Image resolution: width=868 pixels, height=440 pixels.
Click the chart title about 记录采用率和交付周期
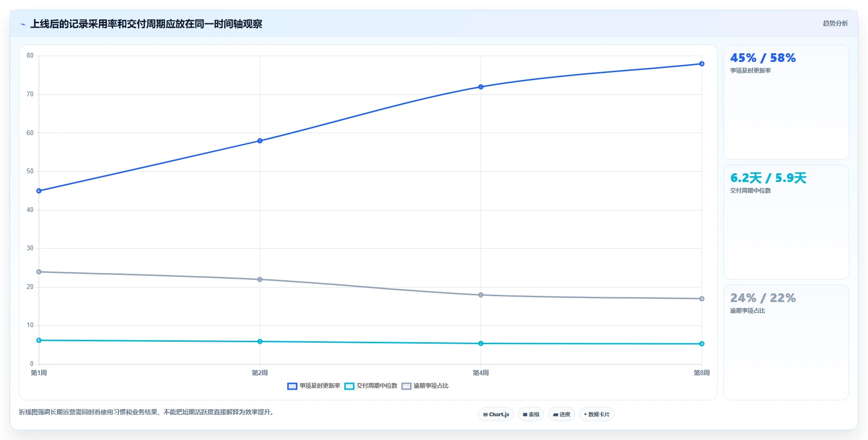click(146, 24)
